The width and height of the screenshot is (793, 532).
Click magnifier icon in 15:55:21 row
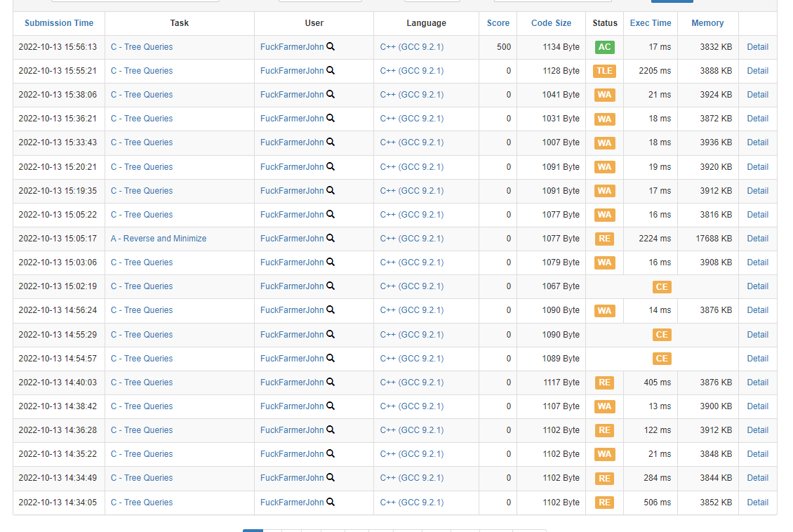[x=331, y=70]
